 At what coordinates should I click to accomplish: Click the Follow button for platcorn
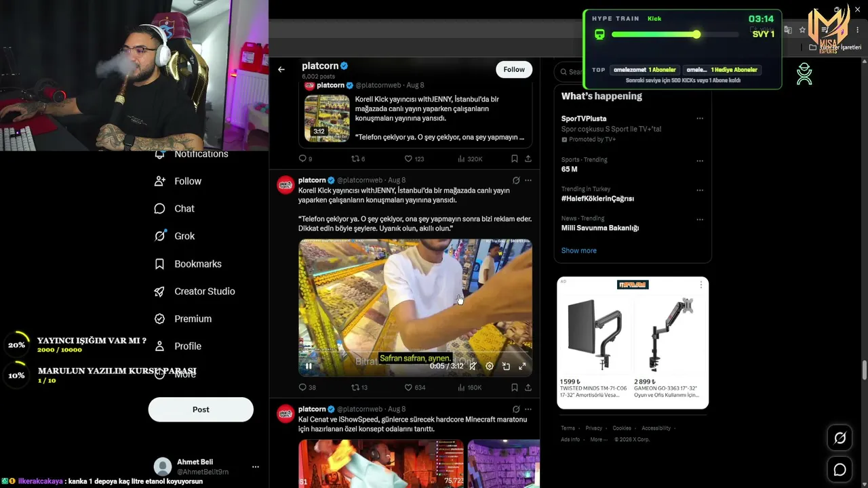click(x=514, y=69)
